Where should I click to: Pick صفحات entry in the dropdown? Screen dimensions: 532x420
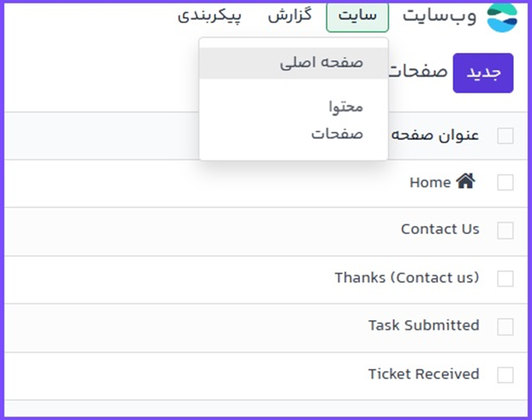tap(337, 134)
